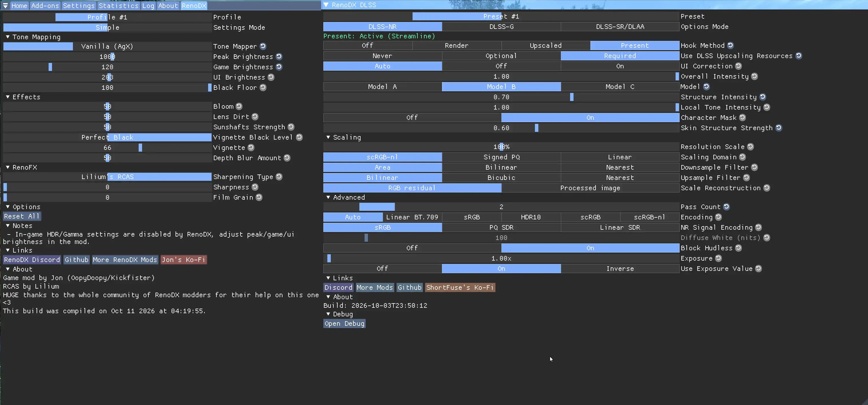The height and width of the screenshot is (405, 868).
Task: Reset UI Brightness to default
Action: [x=271, y=77]
